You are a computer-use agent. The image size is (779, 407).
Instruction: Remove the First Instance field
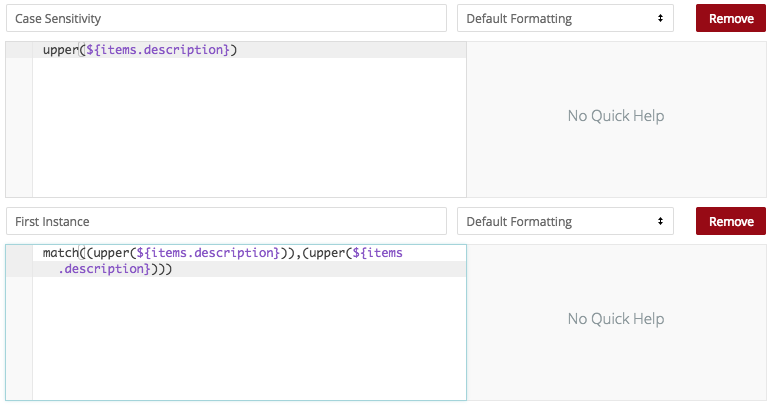(x=730, y=221)
